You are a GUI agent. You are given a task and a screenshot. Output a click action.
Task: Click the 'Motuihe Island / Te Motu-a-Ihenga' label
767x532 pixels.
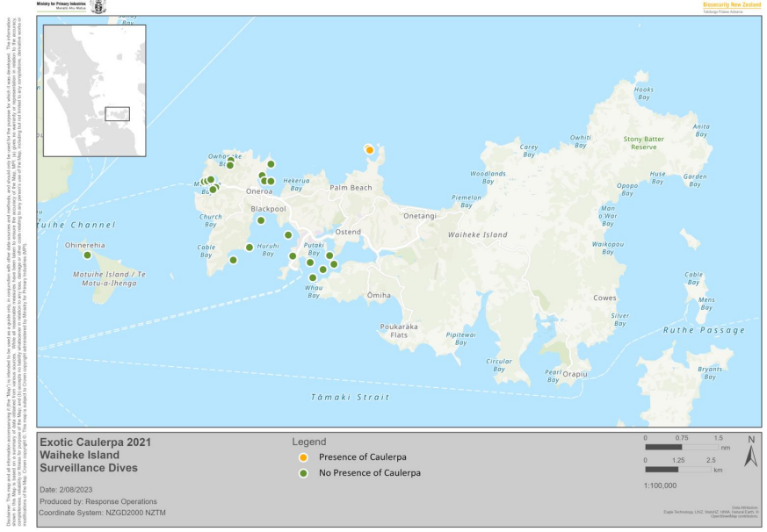pos(109,278)
